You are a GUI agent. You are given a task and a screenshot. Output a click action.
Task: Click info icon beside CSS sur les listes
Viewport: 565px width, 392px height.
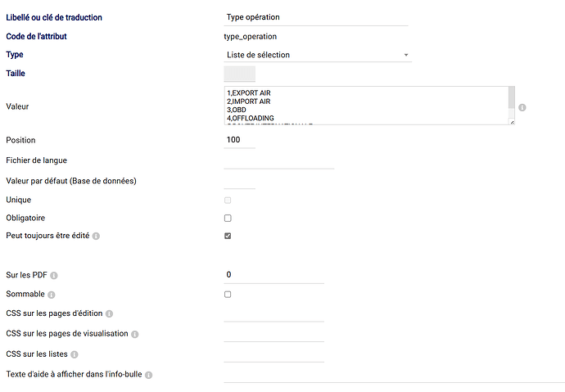(74, 355)
